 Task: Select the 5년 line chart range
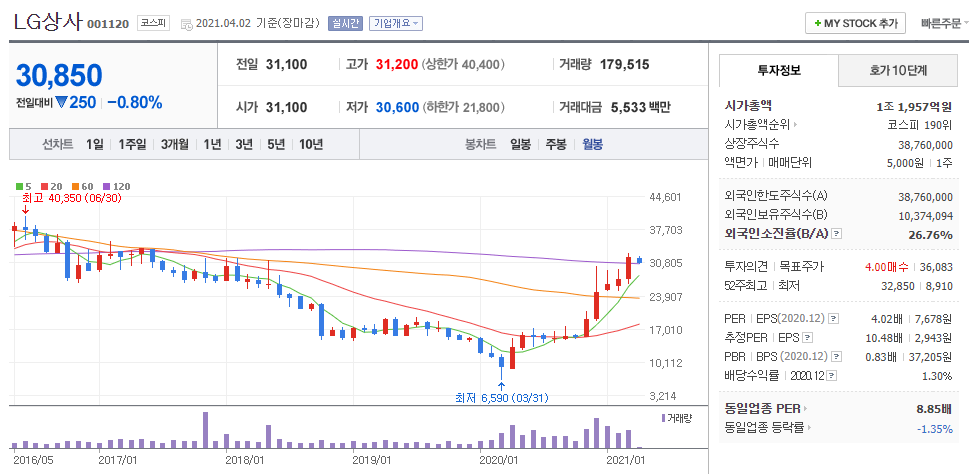tap(276, 144)
